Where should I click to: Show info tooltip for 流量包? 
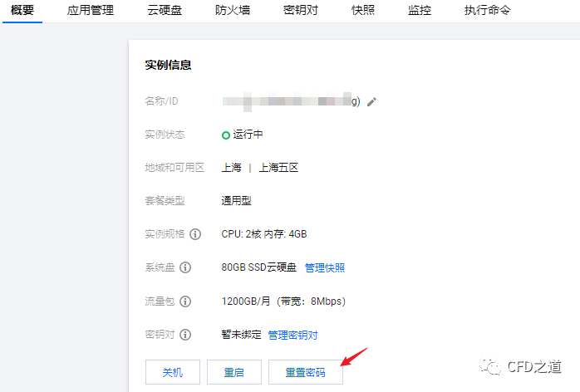[x=185, y=301]
